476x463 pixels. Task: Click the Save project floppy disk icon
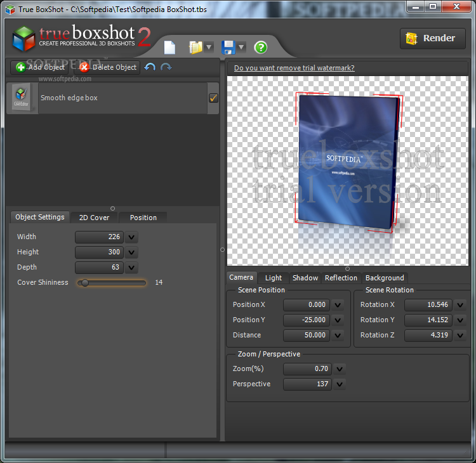(x=228, y=48)
